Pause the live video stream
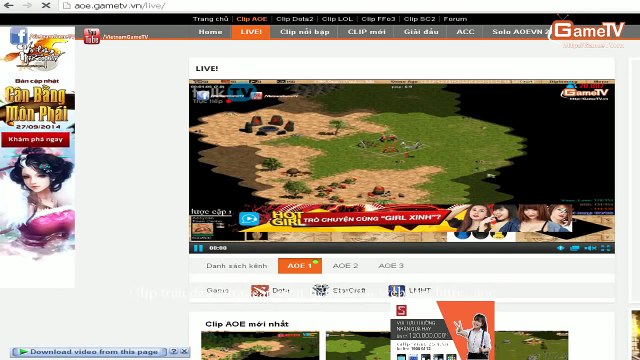 tap(198, 248)
